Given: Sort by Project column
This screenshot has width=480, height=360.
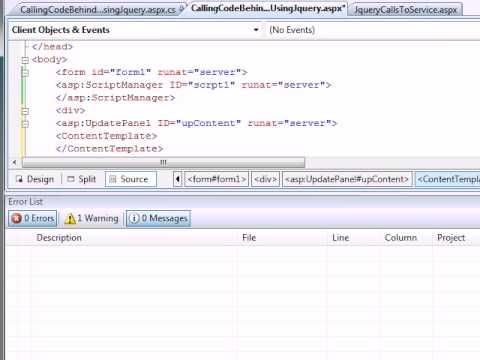Looking at the screenshot, I should pyautogui.click(x=451, y=238).
